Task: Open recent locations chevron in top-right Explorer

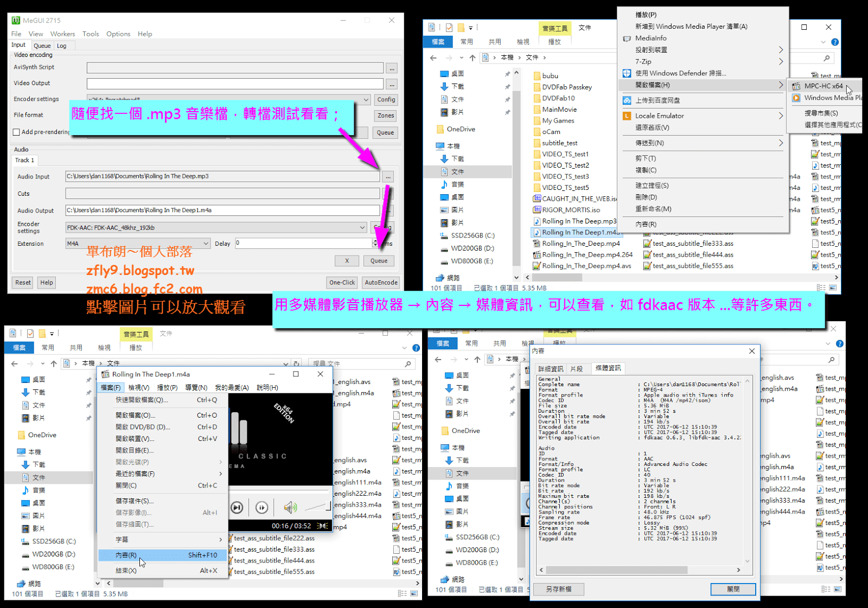Action: 461,57
